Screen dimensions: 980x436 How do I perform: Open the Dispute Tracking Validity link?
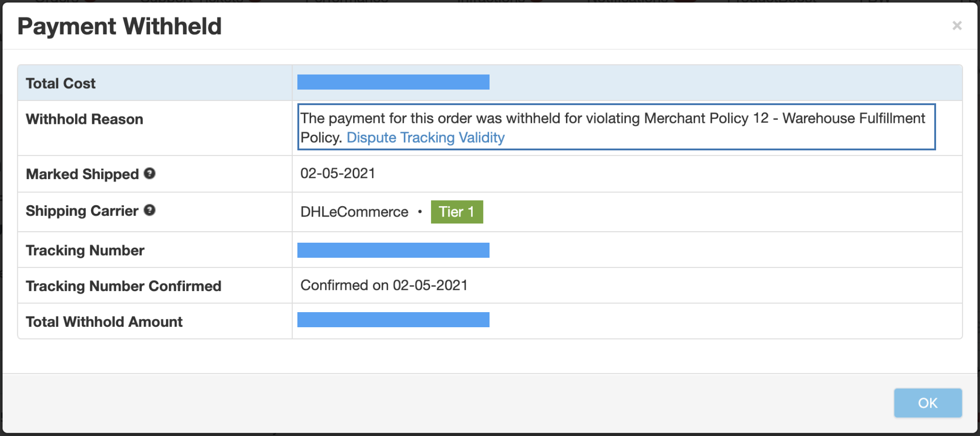[x=425, y=138]
